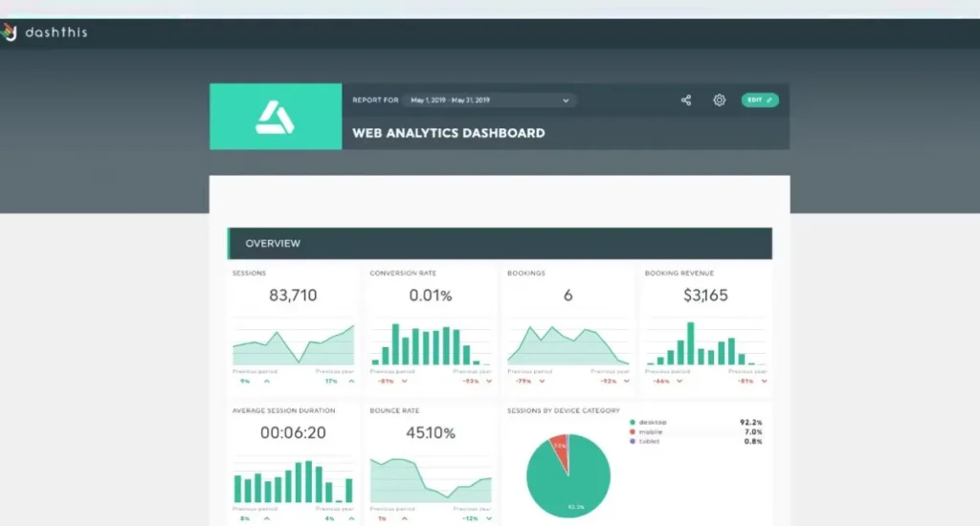Click up arrow under Sessions previous period

(267, 381)
